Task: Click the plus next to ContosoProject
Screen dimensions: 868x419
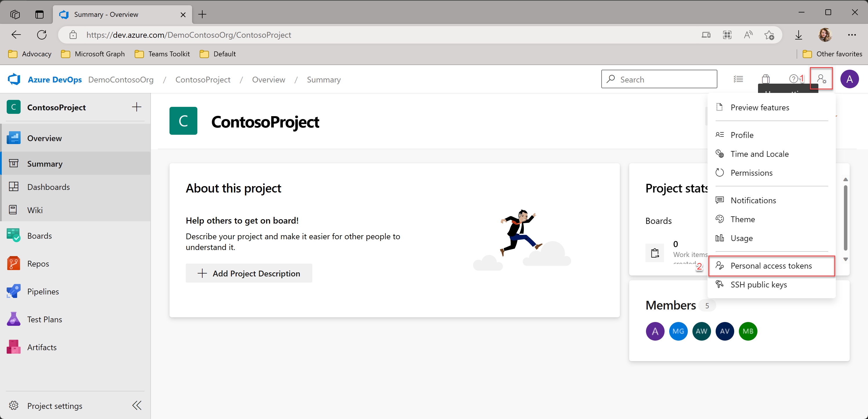Action: pyautogui.click(x=136, y=107)
